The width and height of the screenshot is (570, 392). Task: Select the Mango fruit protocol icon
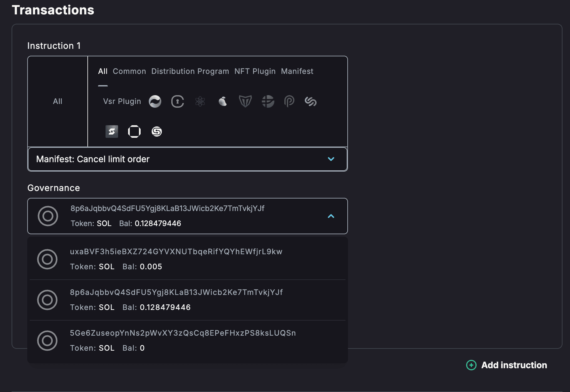coord(223,101)
